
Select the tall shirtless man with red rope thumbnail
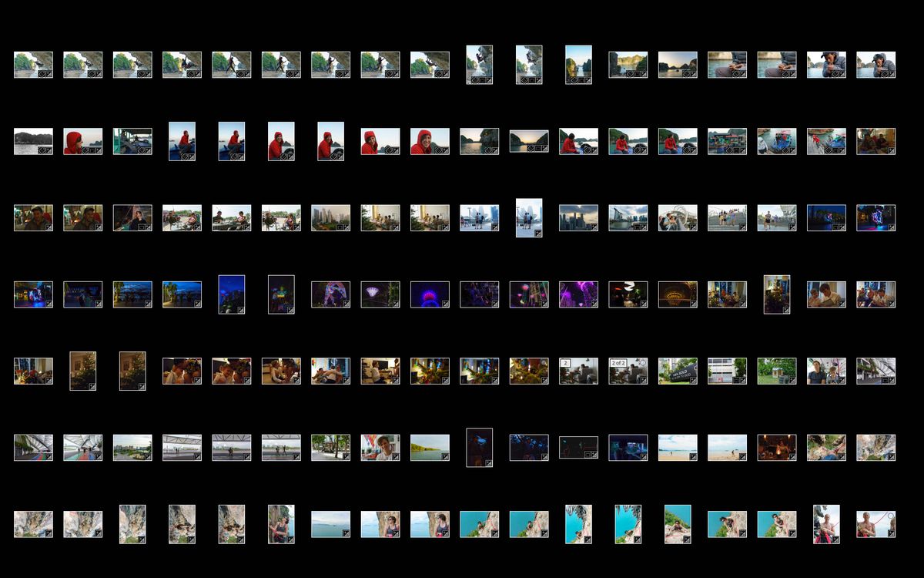point(826,524)
